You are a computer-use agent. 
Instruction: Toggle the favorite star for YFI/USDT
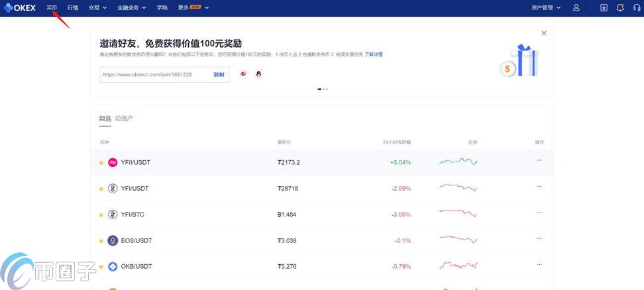[101, 189]
